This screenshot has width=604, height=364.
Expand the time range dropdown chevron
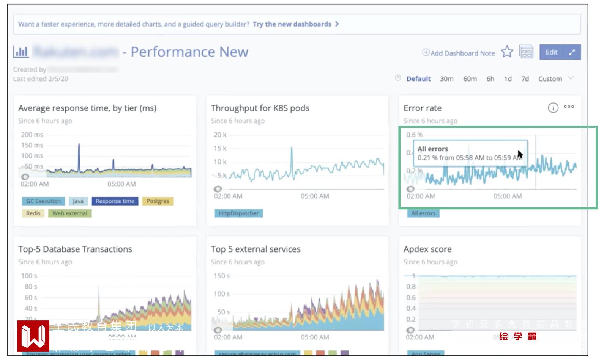[x=571, y=78]
